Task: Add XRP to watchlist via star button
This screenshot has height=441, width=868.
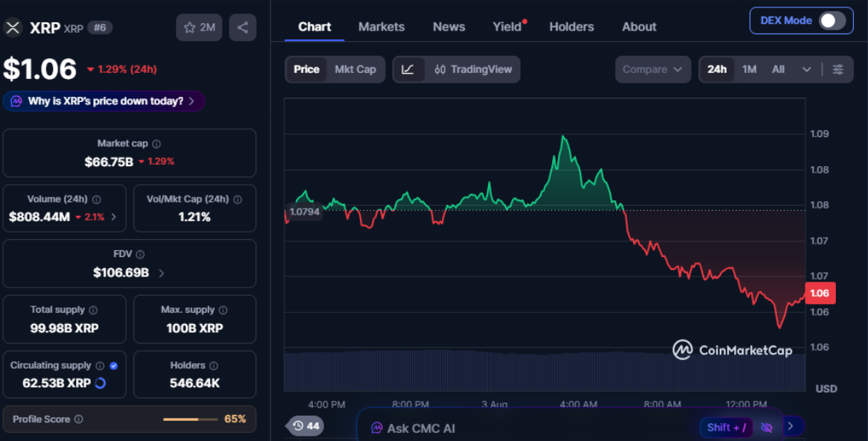Action: (x=199, y=28)
